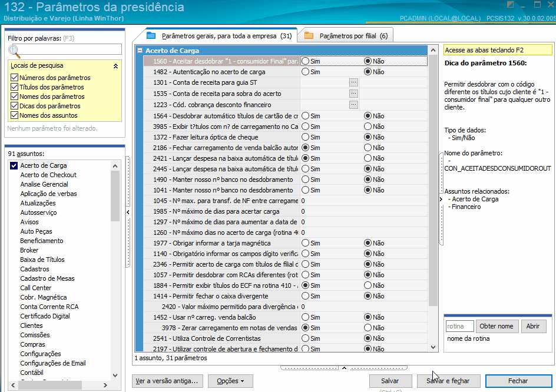Switch to Parâmetros gerais, para toda a empresa tab
This screenshot has width=556, height=392.
point(220,36)
